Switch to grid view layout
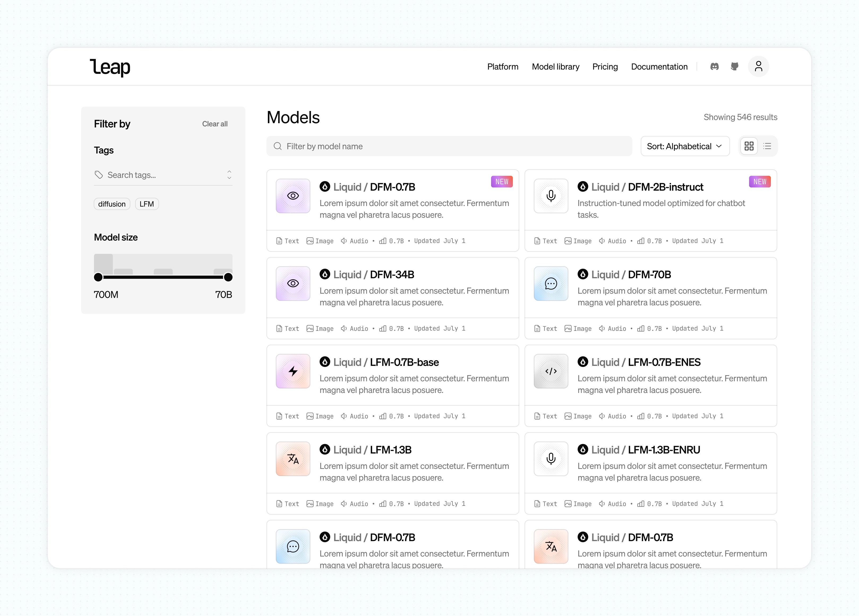Screen dimensions: 859x616 [749, 146]
